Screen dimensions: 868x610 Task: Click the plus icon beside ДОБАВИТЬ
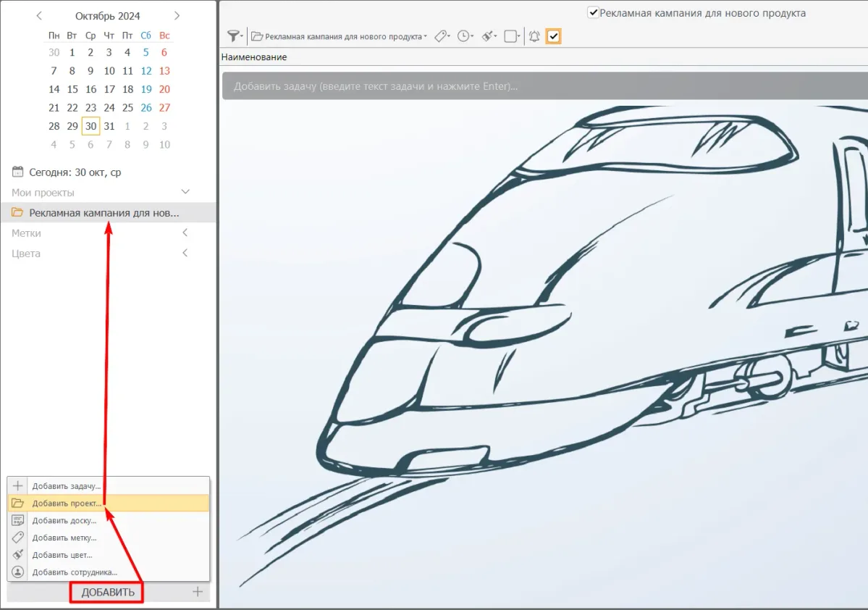pos(198,592)
